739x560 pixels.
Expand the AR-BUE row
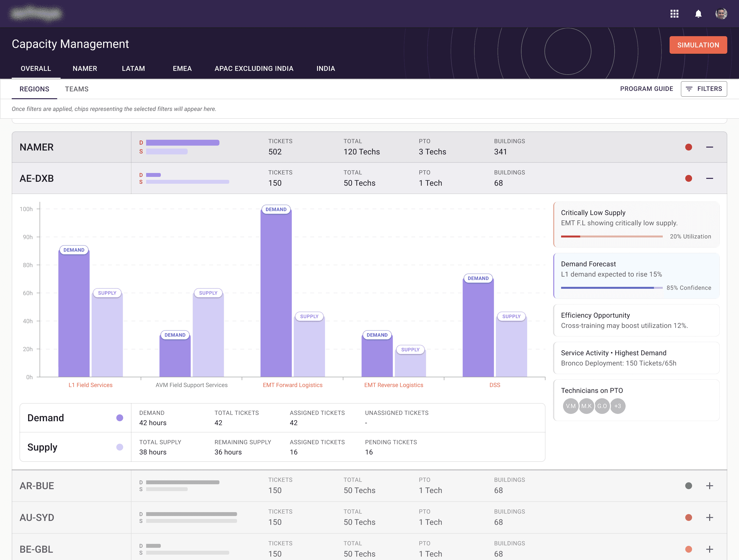pyautogui.click(x=709, y=486)
